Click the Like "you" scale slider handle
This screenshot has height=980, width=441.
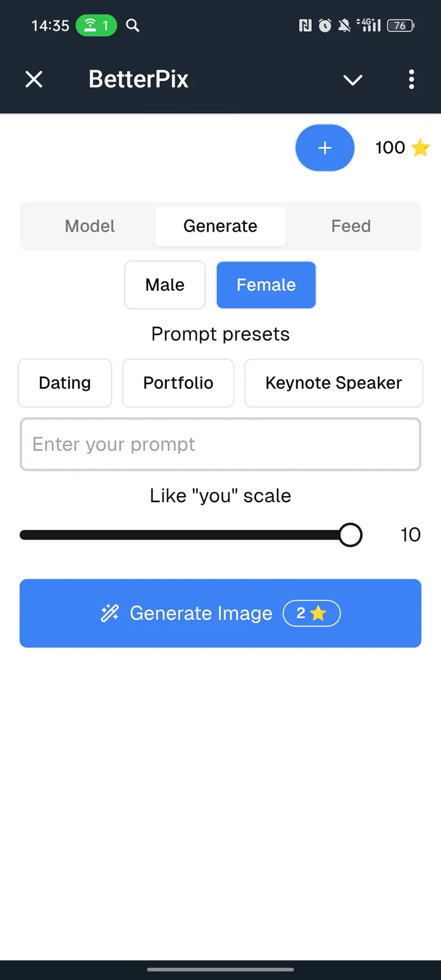pyautogui.click(x=350, y=535)
